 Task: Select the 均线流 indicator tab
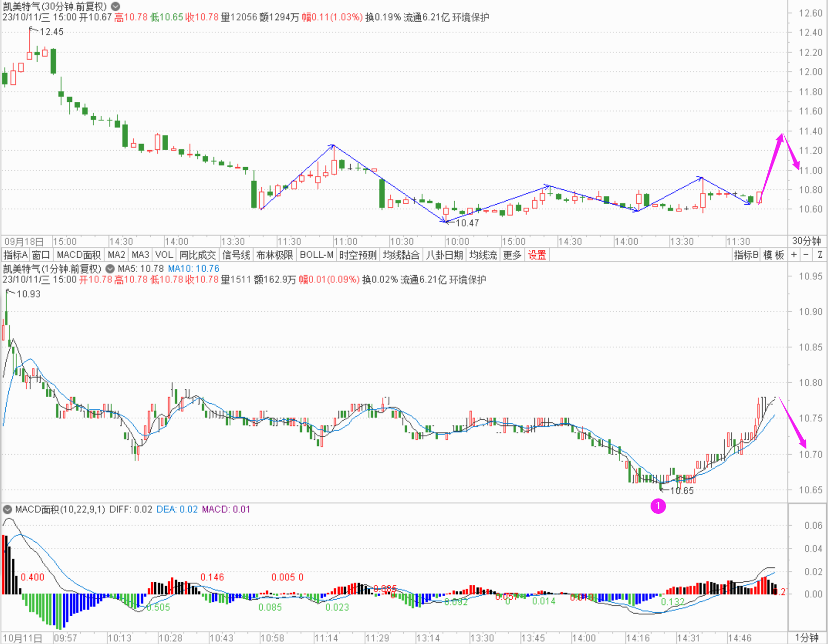483,255
